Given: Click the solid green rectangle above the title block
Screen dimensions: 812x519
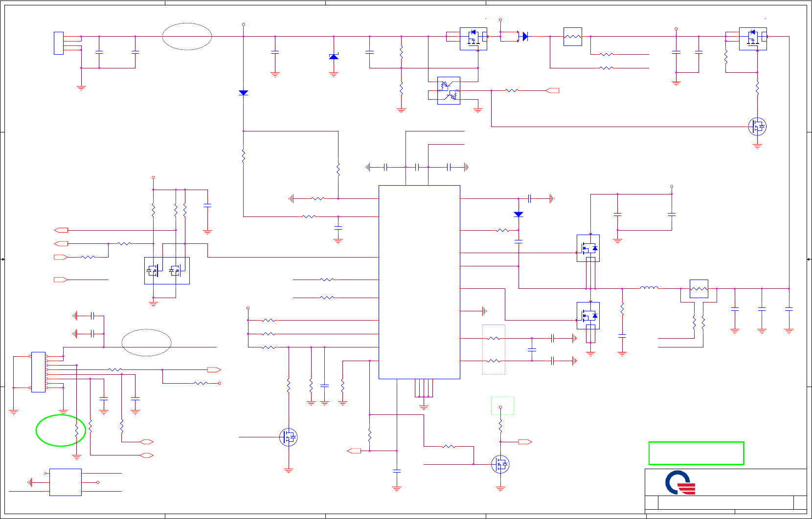Looking at the screenshot, I should [697, 453].
